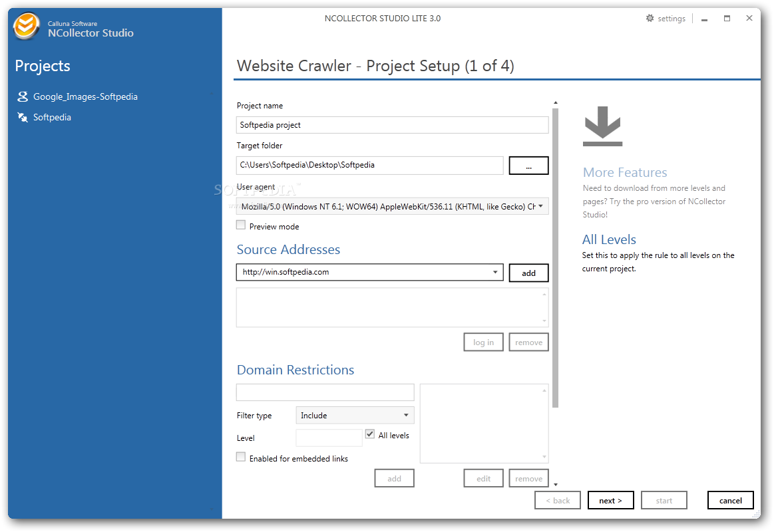The height and width of the screenshot is (532, 774).
Task: Maximize the NCollector Studio window
Action: click(x=727, y=19)
